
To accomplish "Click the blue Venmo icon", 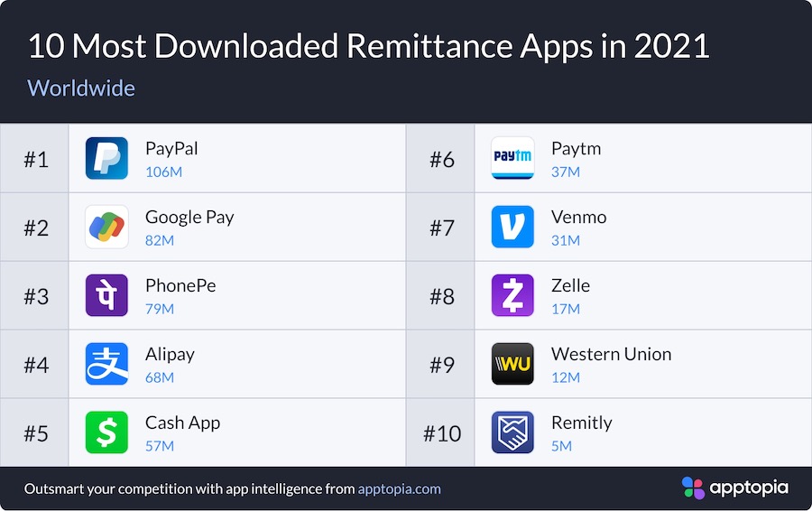I will pos(512,227).
